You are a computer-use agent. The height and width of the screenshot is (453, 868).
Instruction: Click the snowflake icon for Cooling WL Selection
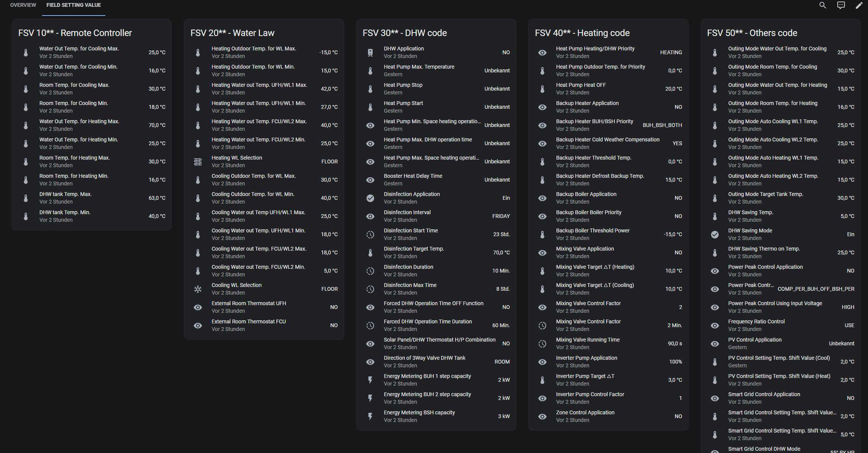point(198,289)
